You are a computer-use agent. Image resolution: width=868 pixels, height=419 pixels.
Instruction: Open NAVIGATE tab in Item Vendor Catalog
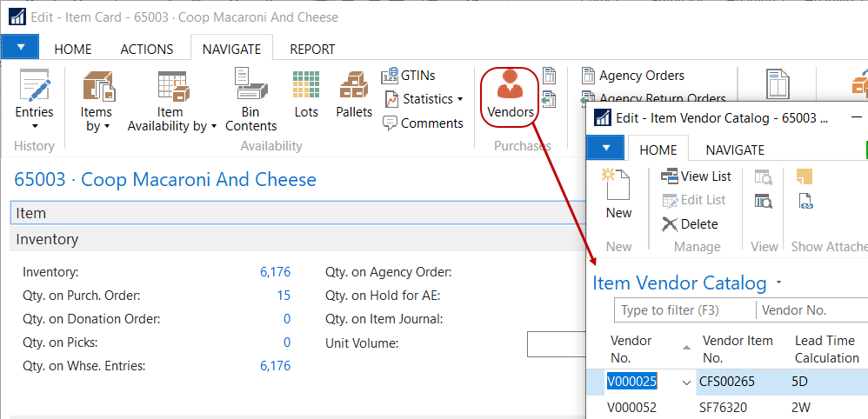(735, 150)
